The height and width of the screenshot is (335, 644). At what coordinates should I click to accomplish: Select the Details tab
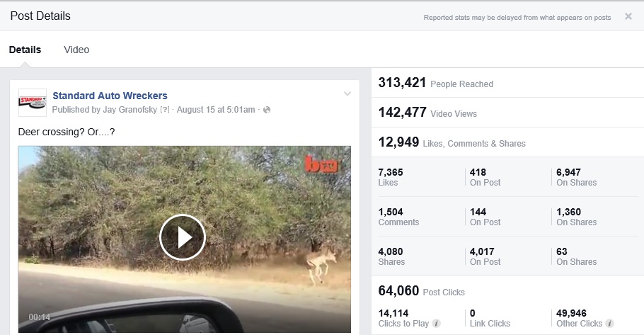pyautogui.click(x=25, y=50)
